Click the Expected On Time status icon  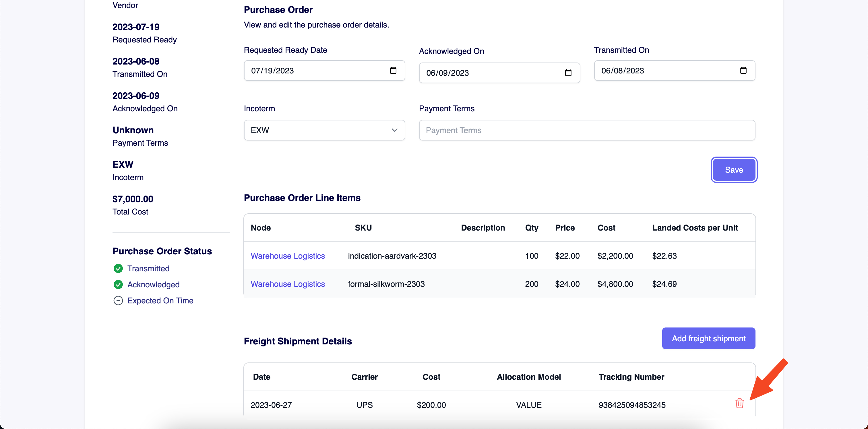click(x=118, y=300)
